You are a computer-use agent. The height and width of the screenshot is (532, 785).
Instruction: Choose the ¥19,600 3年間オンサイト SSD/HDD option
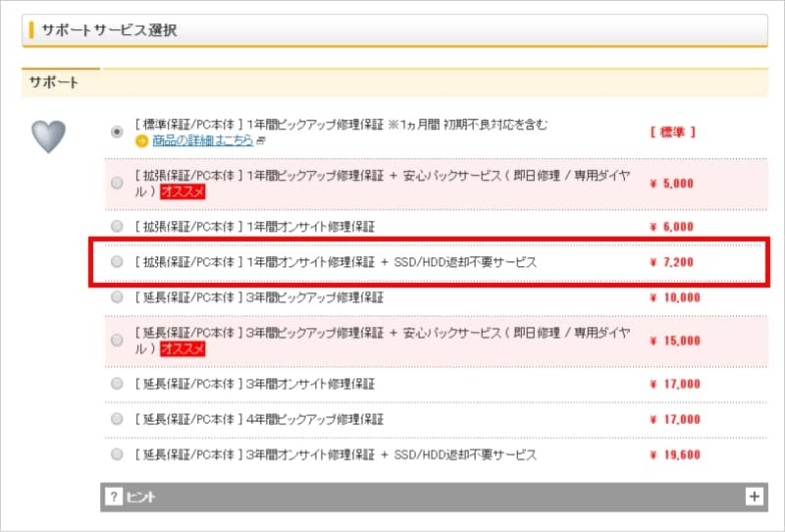point(118,454)
